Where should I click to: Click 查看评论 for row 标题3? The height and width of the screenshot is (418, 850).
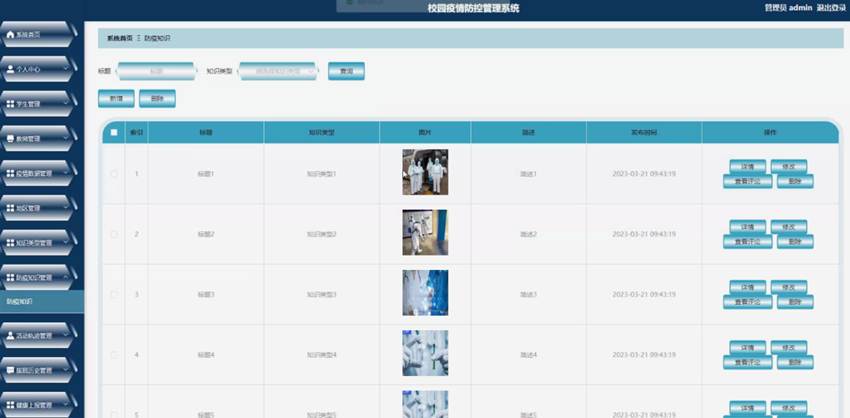748,302
